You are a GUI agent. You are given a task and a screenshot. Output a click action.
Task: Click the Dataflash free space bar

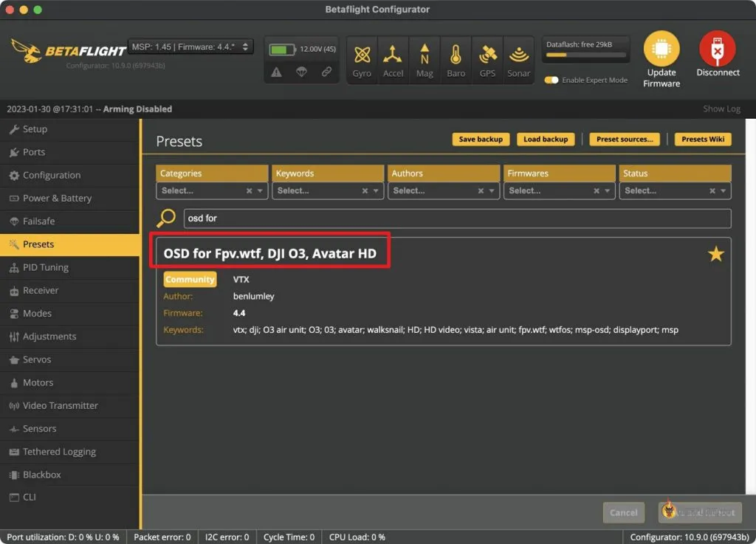tap(585, 55)
